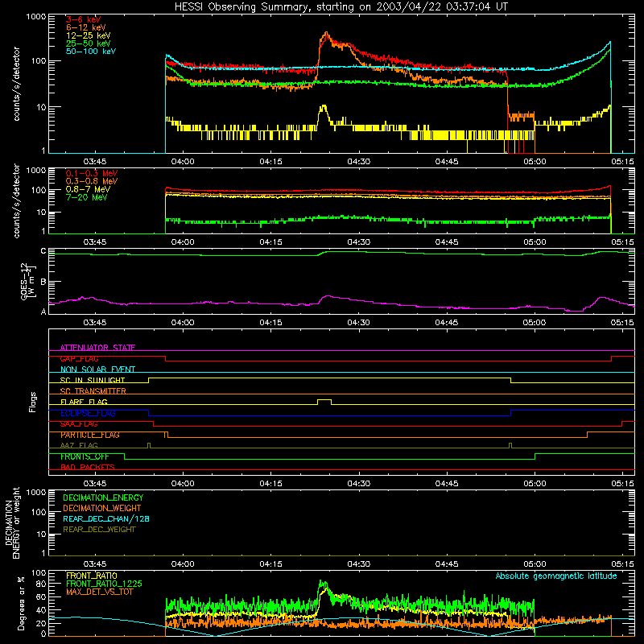Image resolution: width=644 pixels, height=644 pixels.
Task: Click the SC_TRANSMITTER flag label
Action: [x=93, y=390]
